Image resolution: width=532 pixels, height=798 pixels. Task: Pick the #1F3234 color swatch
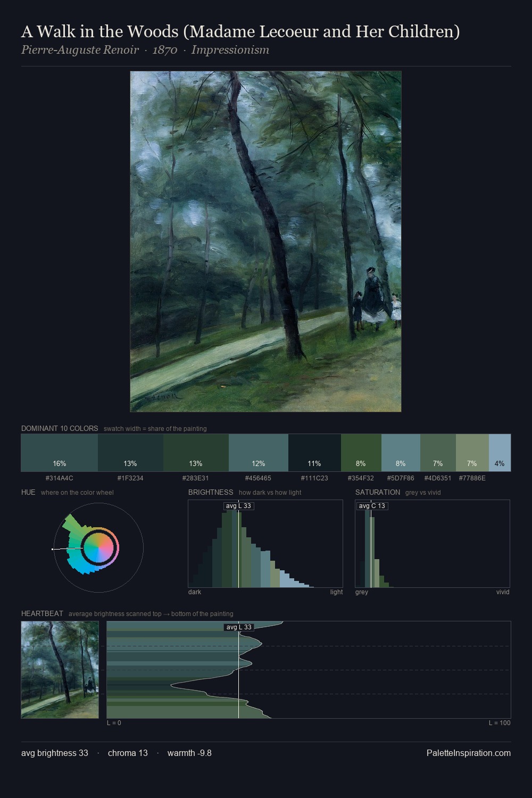[x=130, y=453]
